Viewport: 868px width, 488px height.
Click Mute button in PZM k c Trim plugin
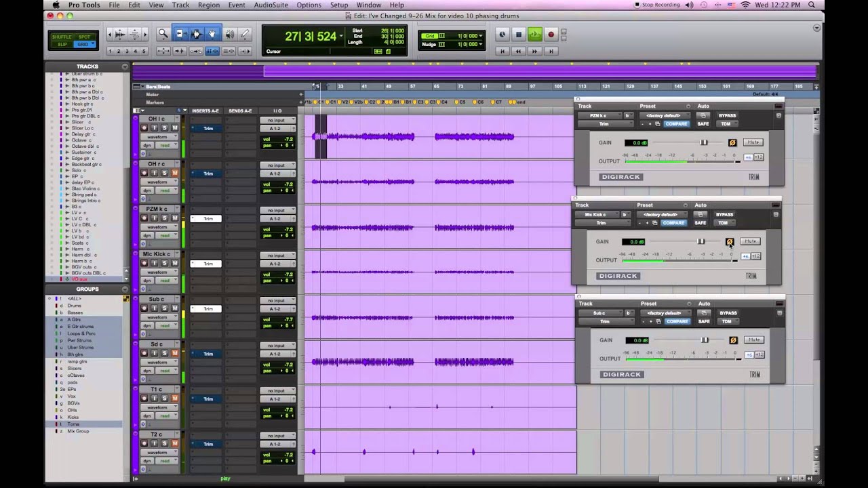point(753,142)
